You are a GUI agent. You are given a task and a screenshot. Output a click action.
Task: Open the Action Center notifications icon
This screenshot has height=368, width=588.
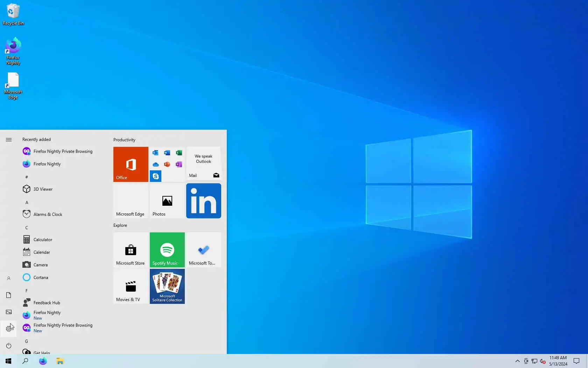coord(576,361)
